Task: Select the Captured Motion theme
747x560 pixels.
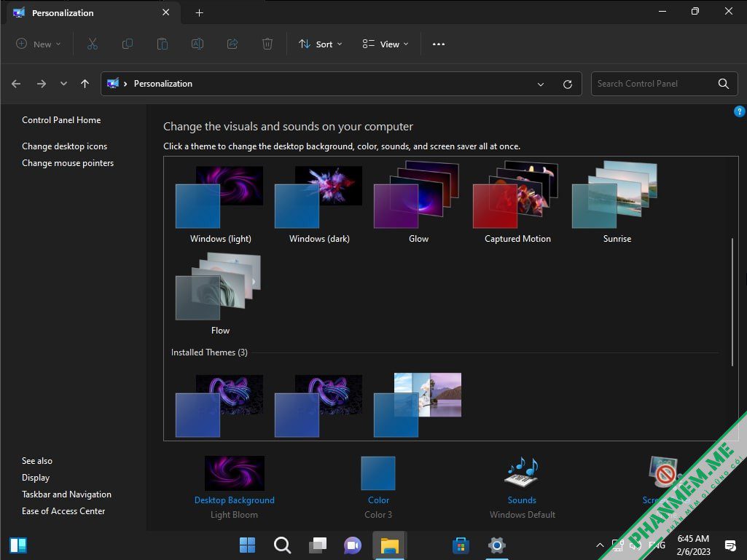Action: click(x=517, y=204)
